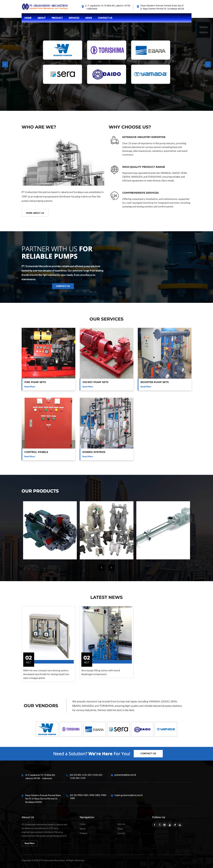The image size is (213, 868).
Task: Open the LinkedIn social icon
Action: 180,825
